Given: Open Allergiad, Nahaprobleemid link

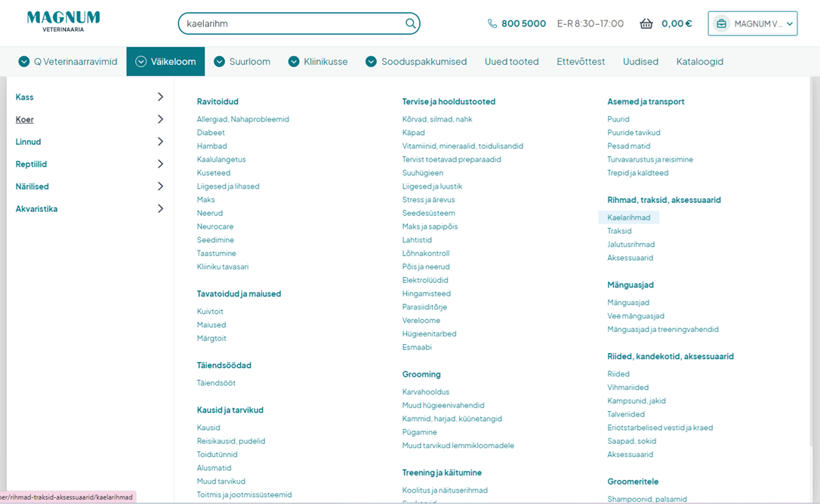Looking at the screenshot, I should [242, 119].
